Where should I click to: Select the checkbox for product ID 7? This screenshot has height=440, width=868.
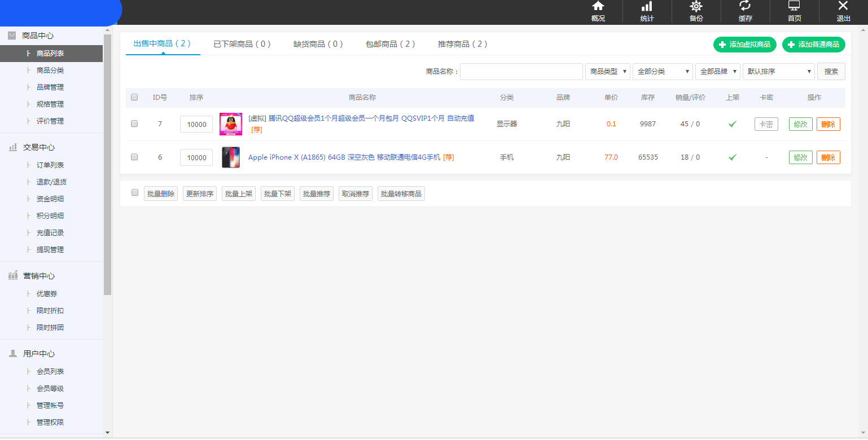[x=134, y=124]
